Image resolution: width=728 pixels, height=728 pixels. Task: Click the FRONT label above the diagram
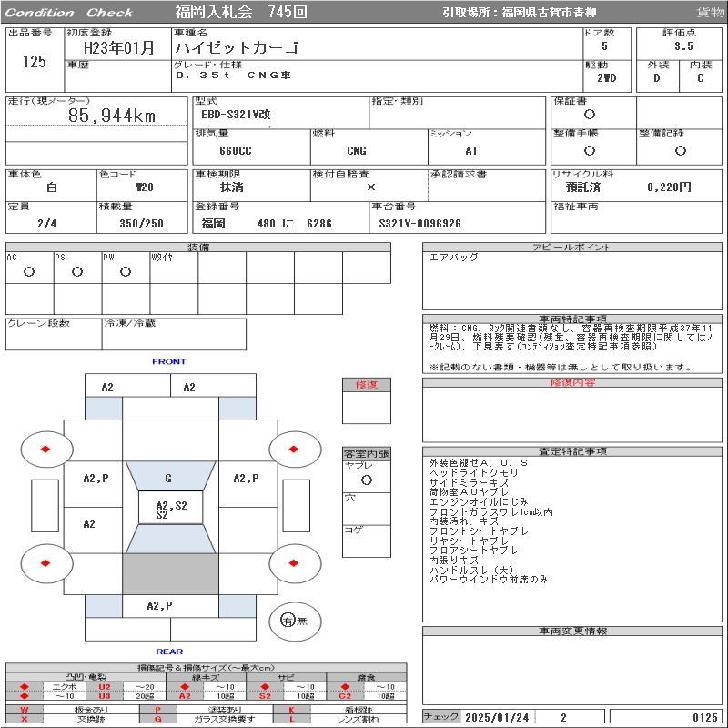(x=169, y=361)
